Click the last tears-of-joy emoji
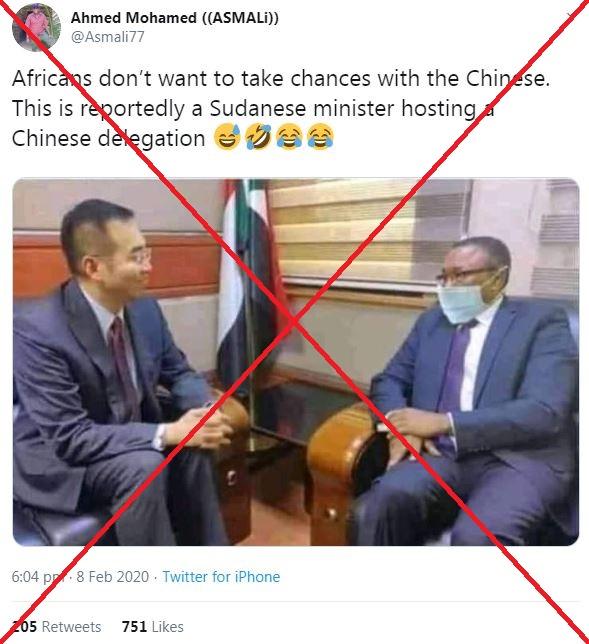 320,137
